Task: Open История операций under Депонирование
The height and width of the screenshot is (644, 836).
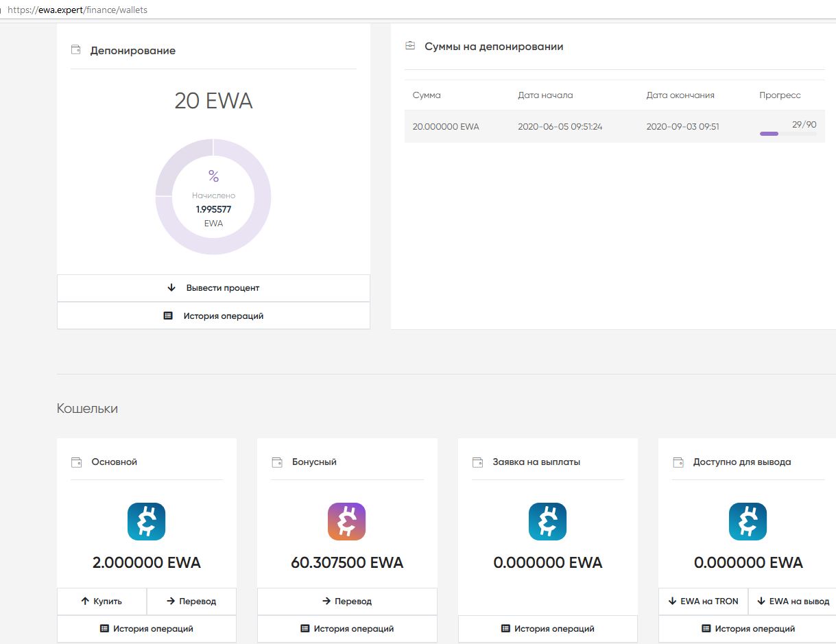Action: [213, 316]
